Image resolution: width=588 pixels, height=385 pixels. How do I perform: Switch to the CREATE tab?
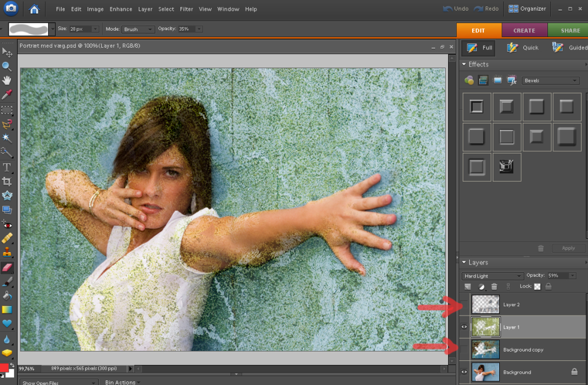pos(524,30)
